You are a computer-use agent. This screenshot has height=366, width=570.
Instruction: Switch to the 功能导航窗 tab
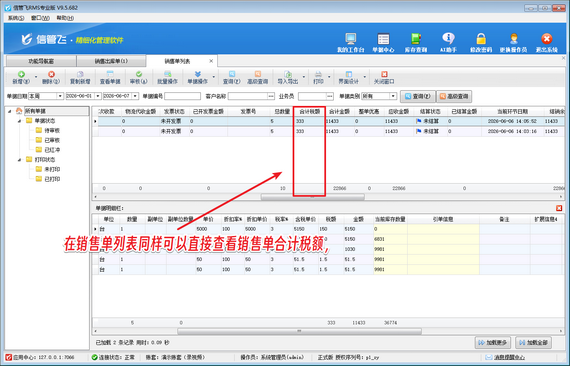[x=41, y=61]
